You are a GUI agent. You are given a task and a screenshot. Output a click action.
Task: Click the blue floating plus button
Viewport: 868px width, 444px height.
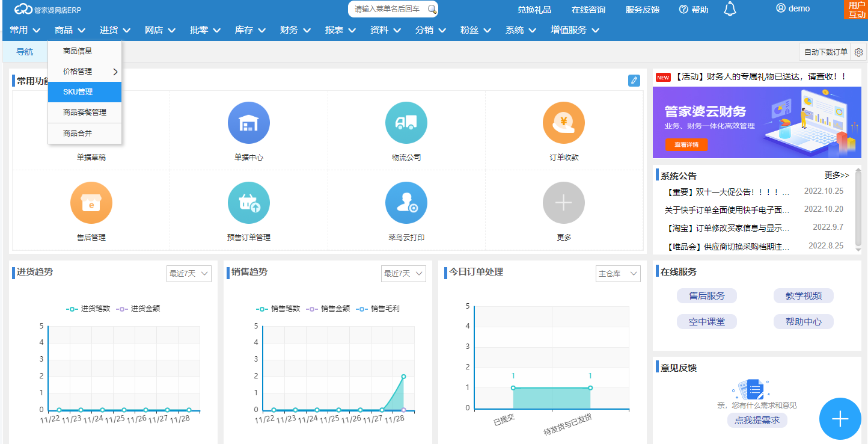coord(840,419)
